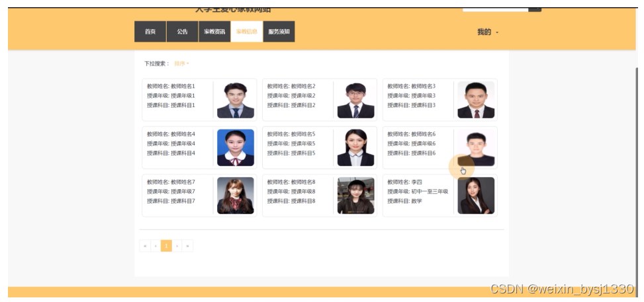
Task: Open photo of teacher 教师姓名8
Action: (355, 196)
